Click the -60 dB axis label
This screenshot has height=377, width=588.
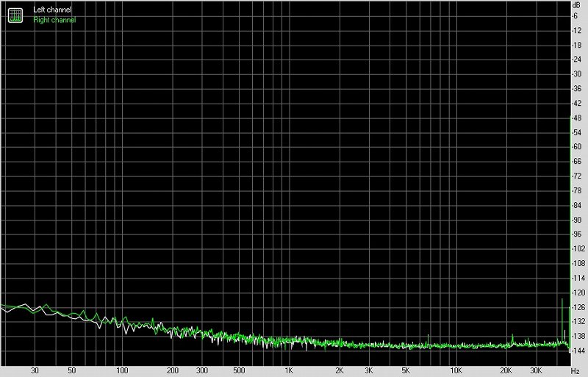tap(579, 146)
